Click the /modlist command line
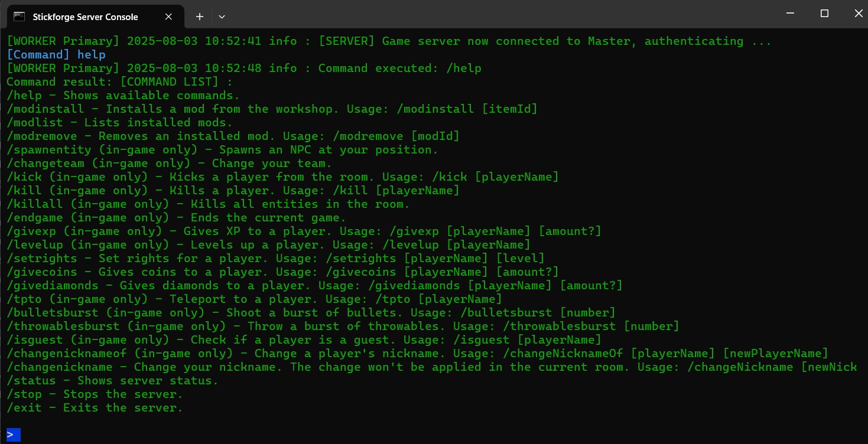The width and height of the screenshot is (868, 444). point(119,123)
